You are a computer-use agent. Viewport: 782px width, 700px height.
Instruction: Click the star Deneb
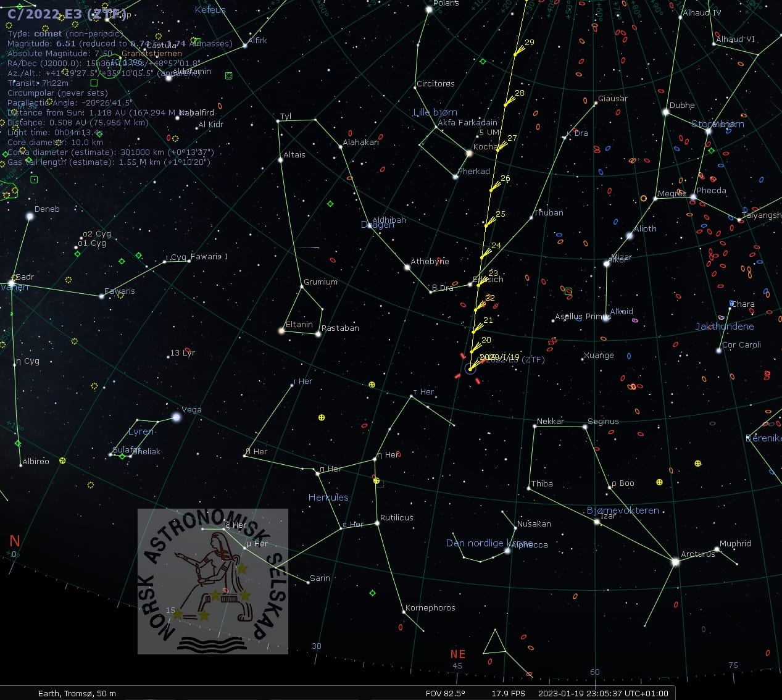pyautogui.click(x=30, y=216)
